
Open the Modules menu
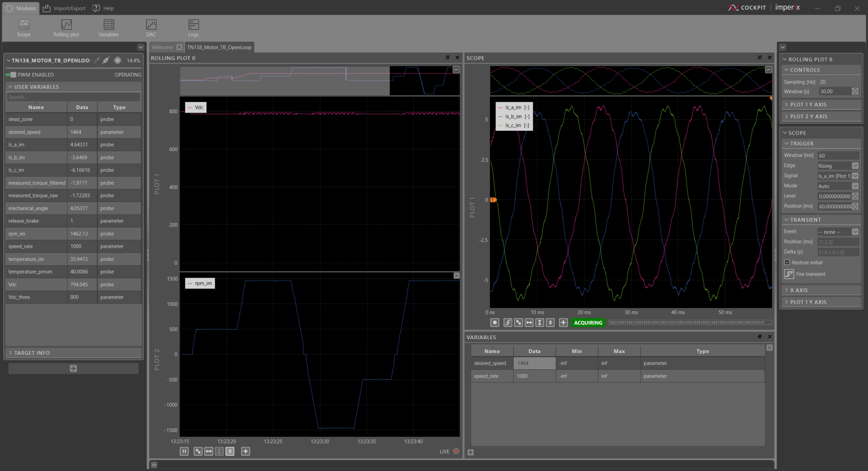pyautogui.click(x=21, y=8)
